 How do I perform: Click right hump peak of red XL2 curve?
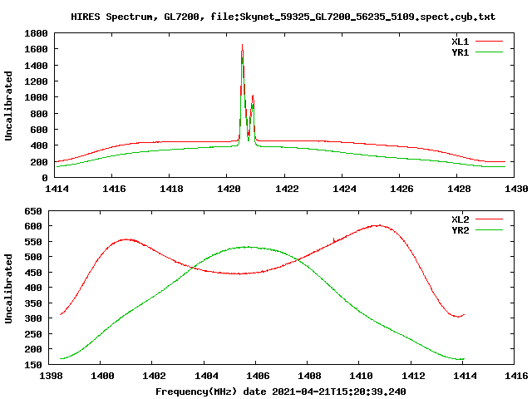tap(378, 225)
